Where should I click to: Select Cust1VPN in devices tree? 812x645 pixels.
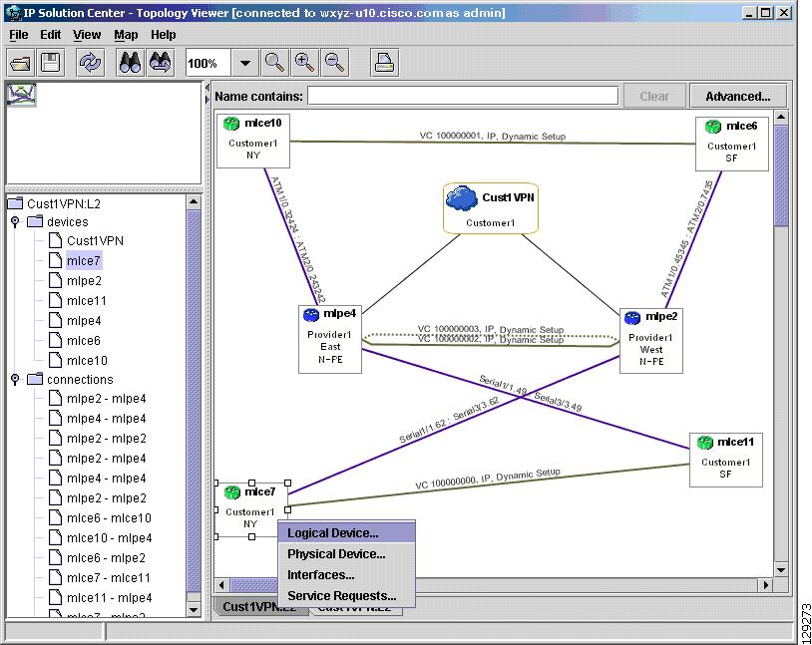click(96, 240)
